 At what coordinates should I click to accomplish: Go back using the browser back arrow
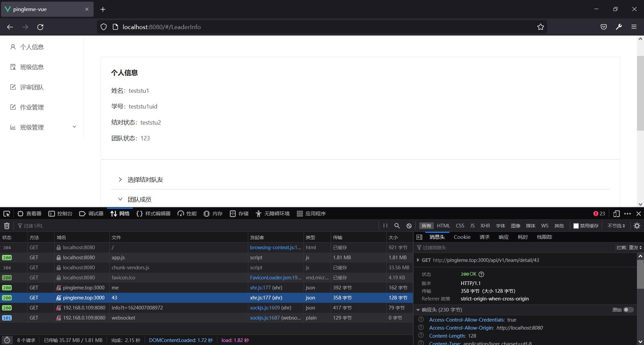click(x=10, y=27)
